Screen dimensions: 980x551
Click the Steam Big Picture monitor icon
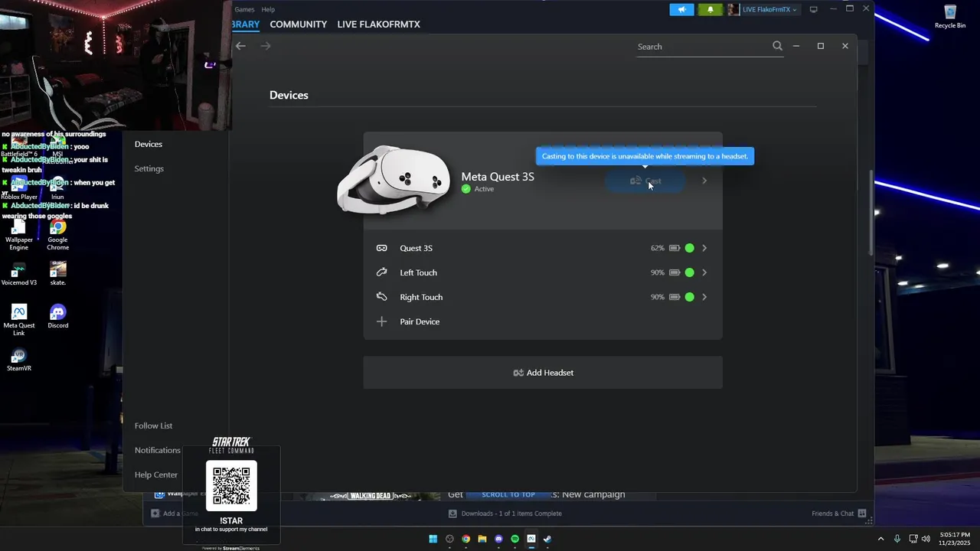813,9
